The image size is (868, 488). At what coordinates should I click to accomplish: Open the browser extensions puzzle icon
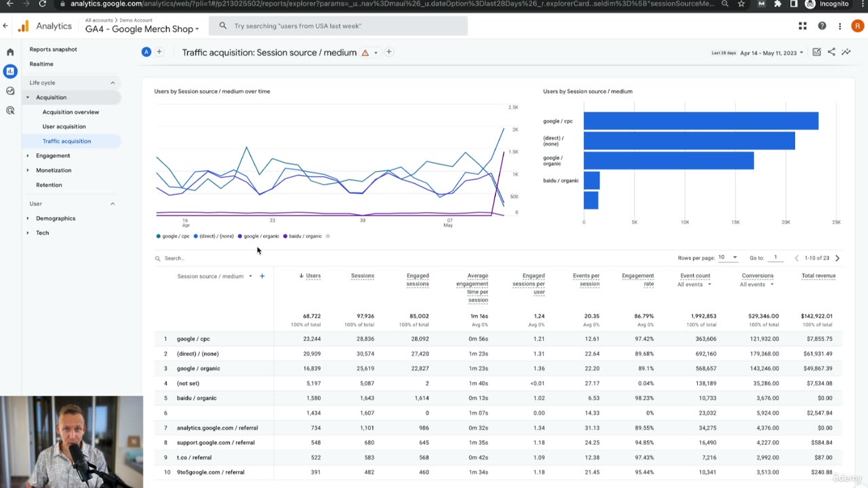coord(778,4)
